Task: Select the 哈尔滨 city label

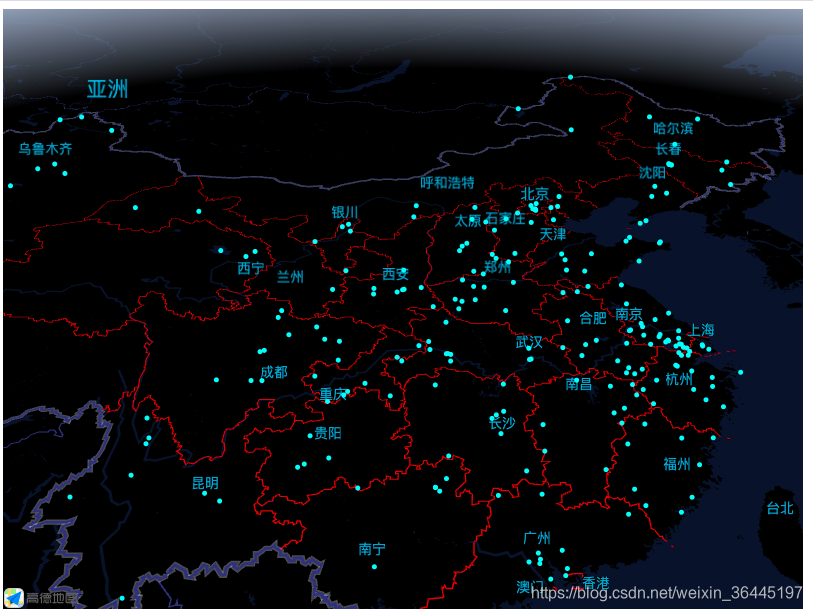Action: (673, 128)
